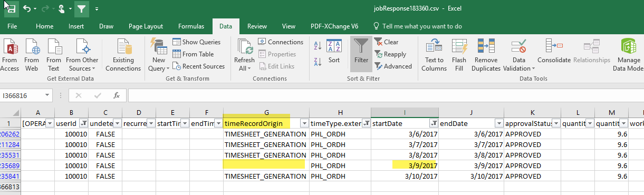Image resolution: width=644 pixels, height=195 pixels.
Task: Open the endDate column filter dropdown
Action: click(x=498, y=123)
